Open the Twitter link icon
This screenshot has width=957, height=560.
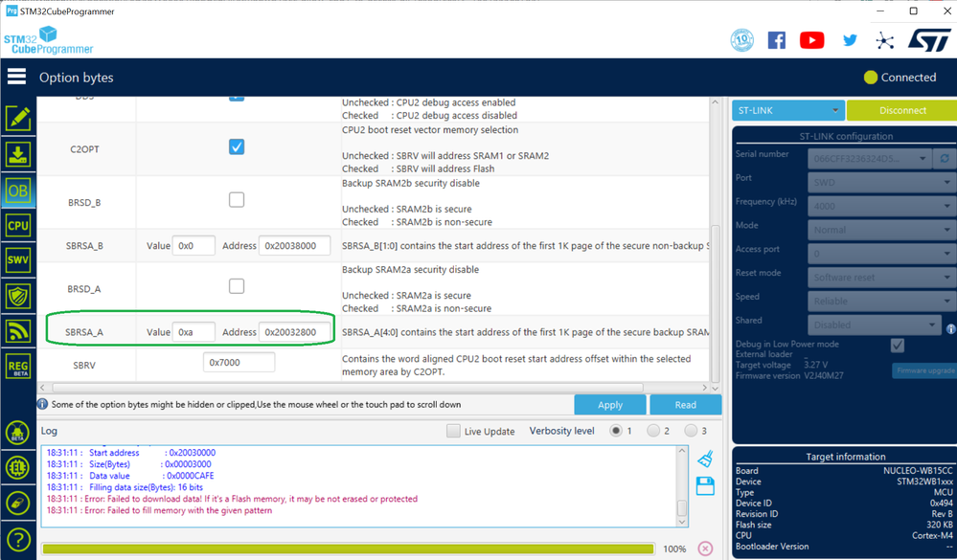(x=850, y=40)
